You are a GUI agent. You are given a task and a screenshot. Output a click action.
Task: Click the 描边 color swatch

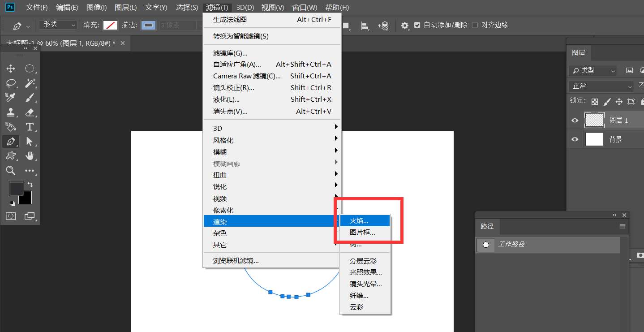click(148, 25)
